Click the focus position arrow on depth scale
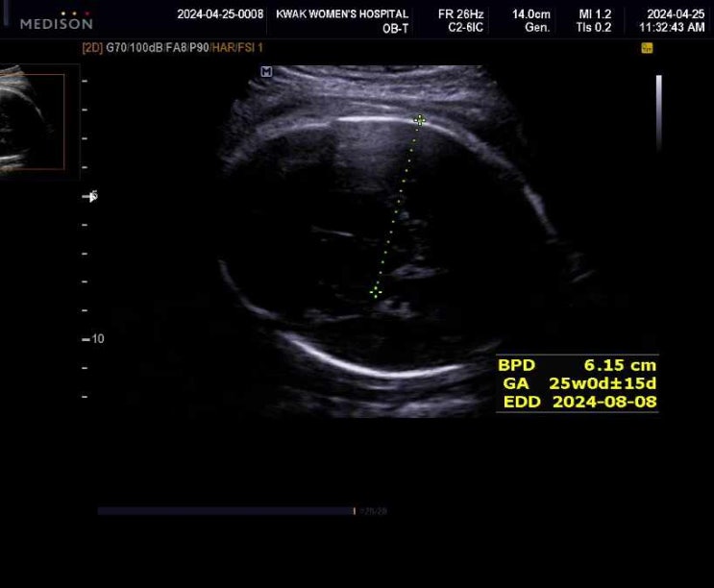The width and height of the screenshot is (714, 588). [90, 196]
